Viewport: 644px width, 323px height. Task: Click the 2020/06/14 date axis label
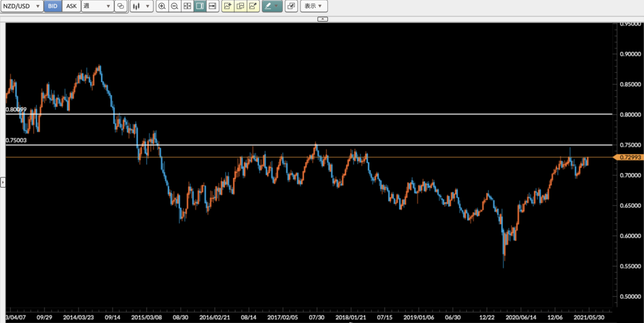coord(521,318)
